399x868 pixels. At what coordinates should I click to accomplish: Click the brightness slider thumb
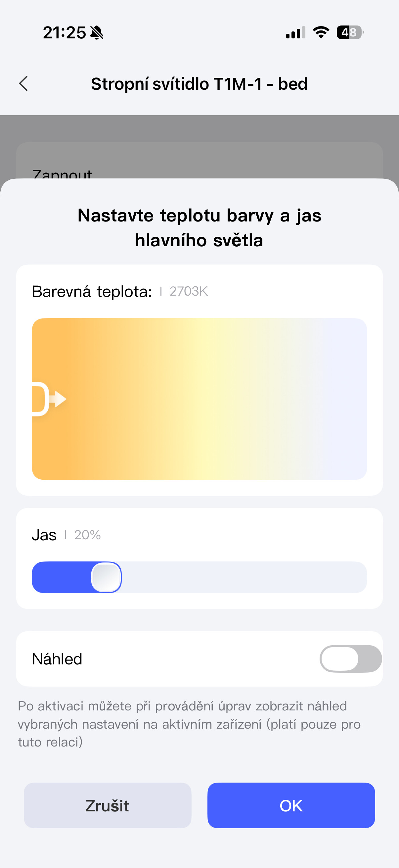click(107, 577)
